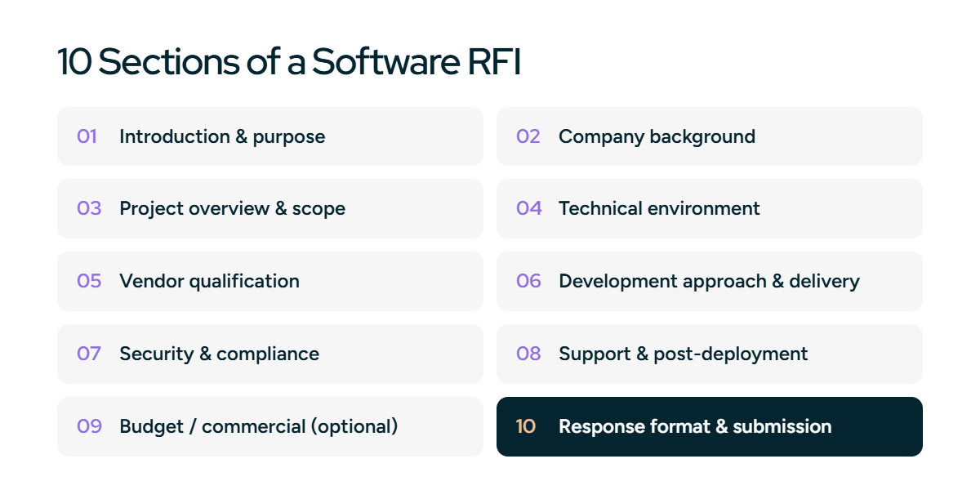This screenshot has width=980, height=490.
Task: Open the 'Support & post-deployment' card
Action: pos(710,354)
